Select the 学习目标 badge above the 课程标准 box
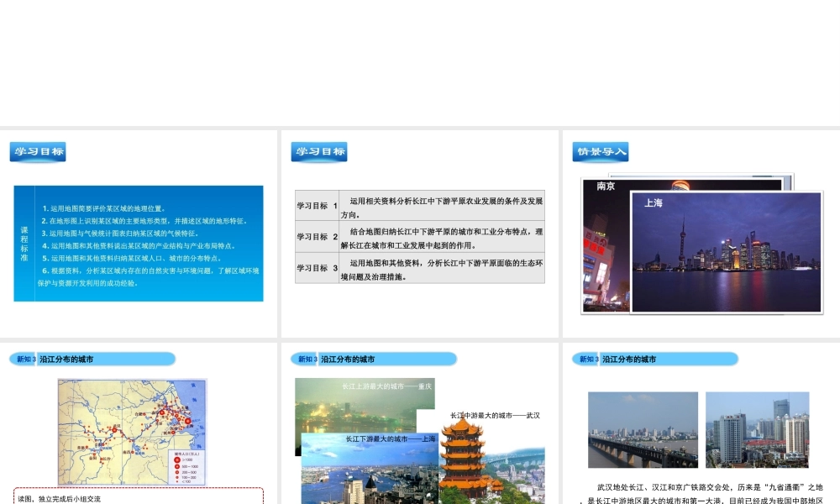 (x=38, y=151)
